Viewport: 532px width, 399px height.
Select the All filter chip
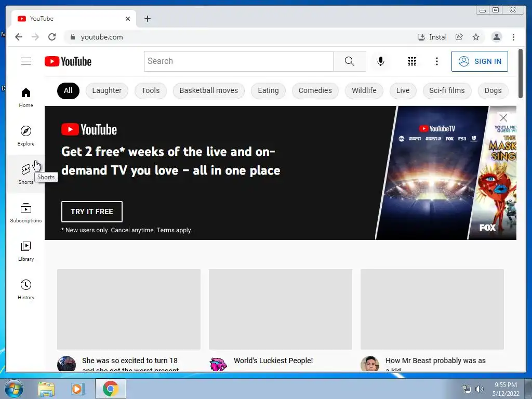click(68, 90)
